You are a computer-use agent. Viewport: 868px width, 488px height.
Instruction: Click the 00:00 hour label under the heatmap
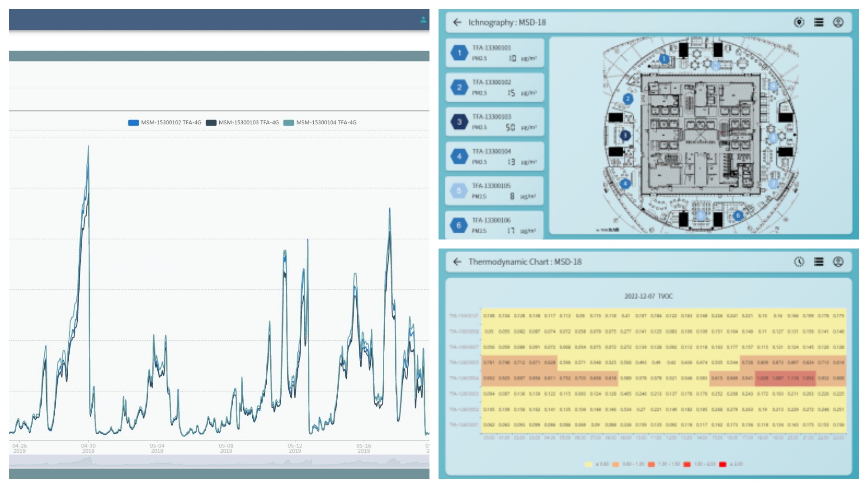489,437
